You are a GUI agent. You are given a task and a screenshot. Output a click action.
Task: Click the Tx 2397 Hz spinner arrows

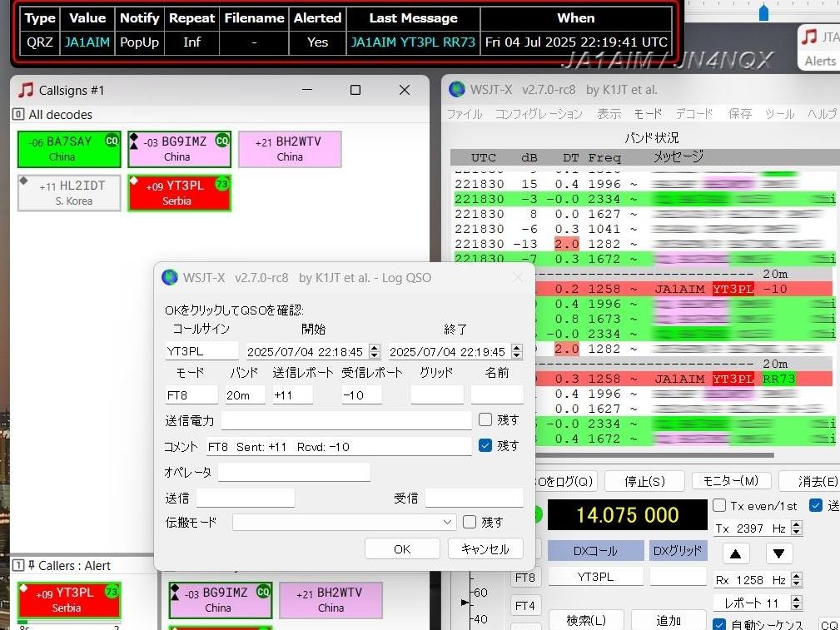point(797,528)
